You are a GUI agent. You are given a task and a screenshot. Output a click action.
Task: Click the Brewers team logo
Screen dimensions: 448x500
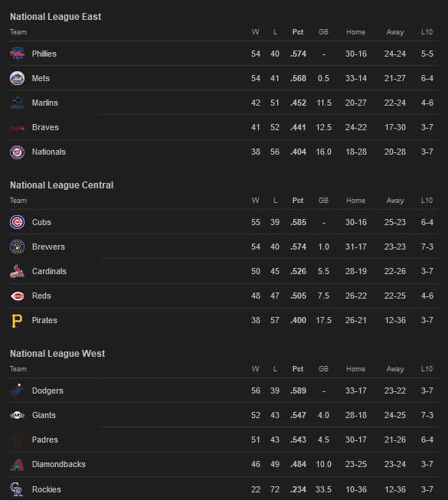click(17, 247)
